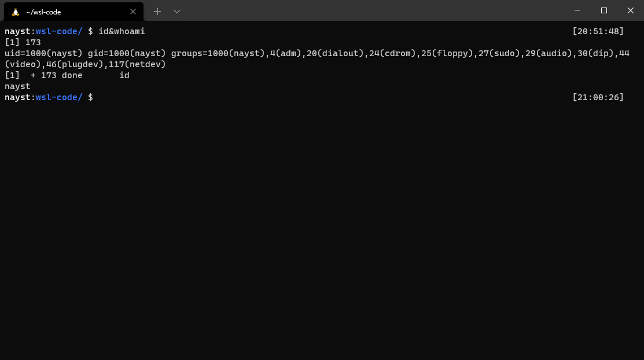Screen dimensions: 644x360
Task: Click the wsl-code/ path in last prompt
Action: [x=59, y=97]
